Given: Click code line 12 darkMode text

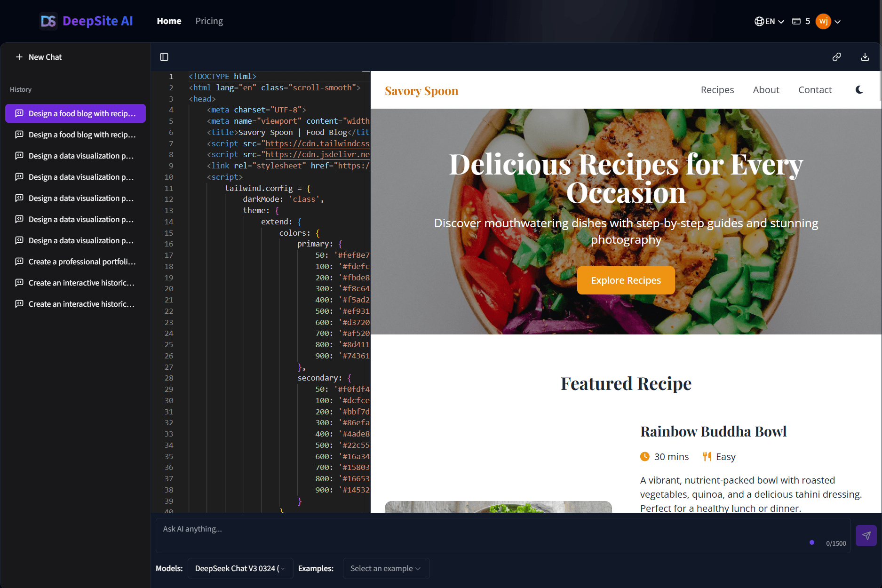Looking at the screenshot, I should click(x=283, y=199).
